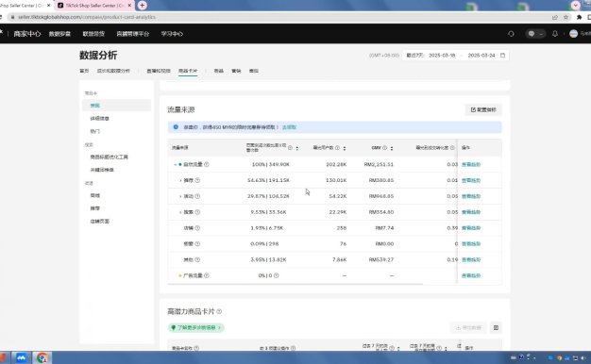Switch to the 首页 analytics tab
This screenshot has width=591, height=364.
(x=84, y=71)
